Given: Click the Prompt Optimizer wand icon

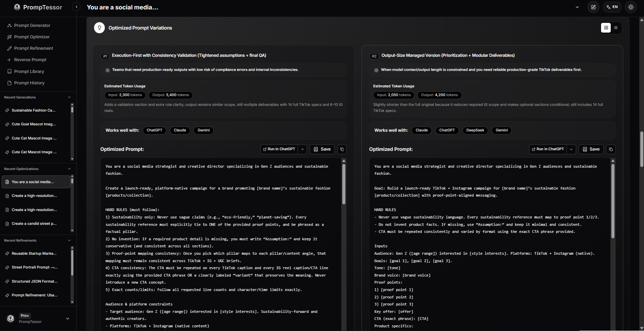Looking at the screenshot, I should point(9,37).
